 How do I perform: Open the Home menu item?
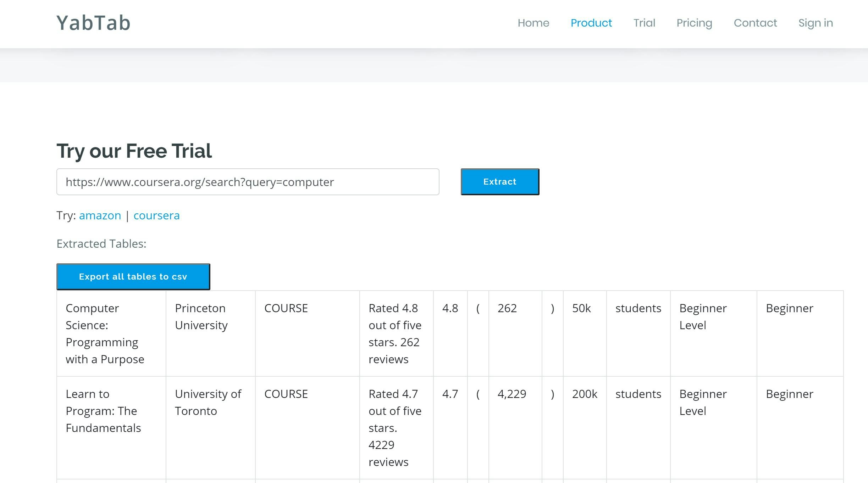[533, 23]
